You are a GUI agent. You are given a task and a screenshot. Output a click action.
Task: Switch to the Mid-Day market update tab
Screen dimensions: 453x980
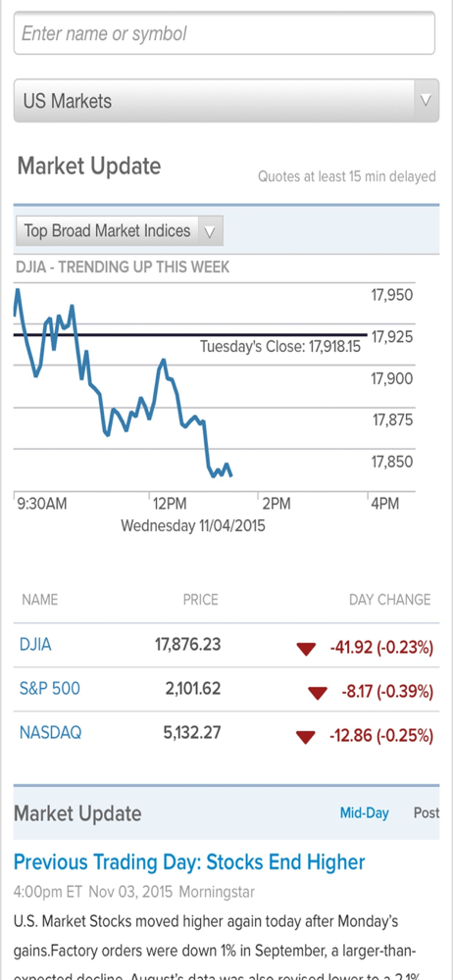(364, 813)
